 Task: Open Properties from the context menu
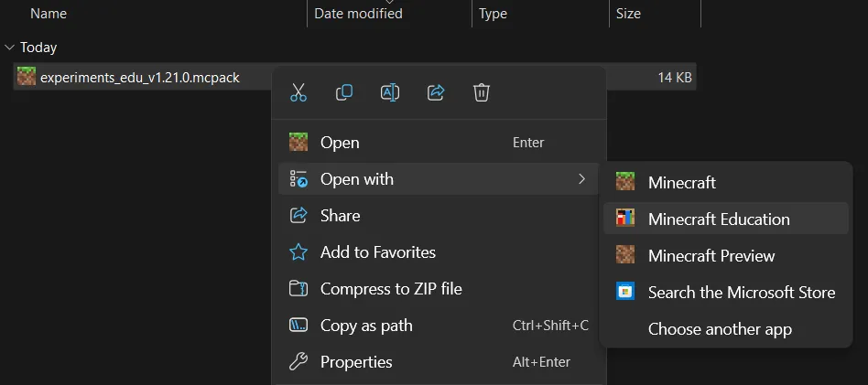pos(439,362)
